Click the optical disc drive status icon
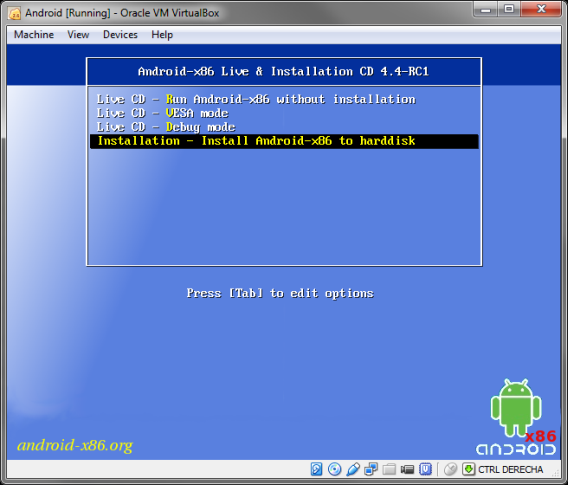This screenshot has width=568, height=485. pos(334,469)
